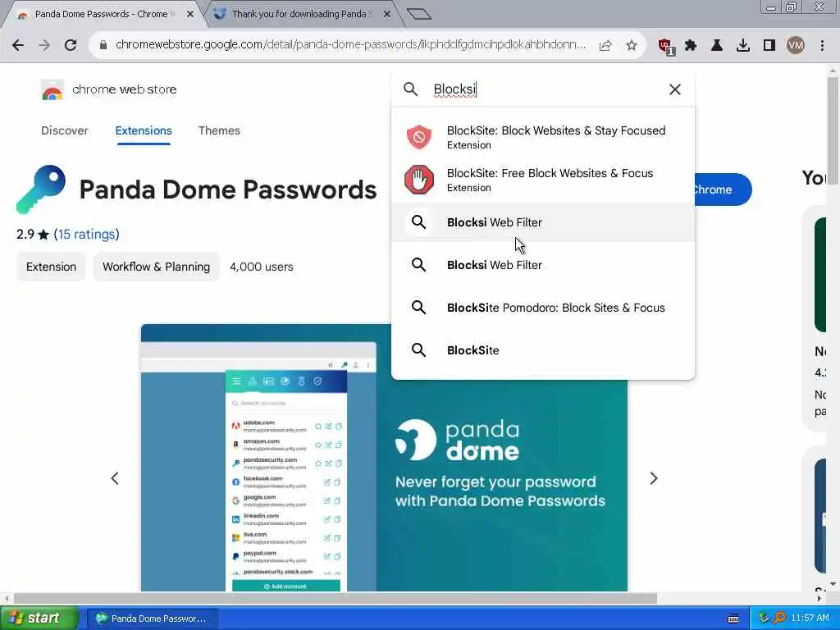Switch to Thank you for downloading Panda tab

pyautogui.click(x=299, y=14)
